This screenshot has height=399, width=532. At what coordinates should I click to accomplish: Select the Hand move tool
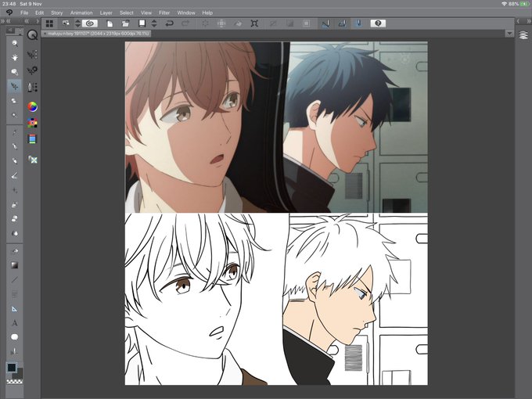[x=15, y=58]
